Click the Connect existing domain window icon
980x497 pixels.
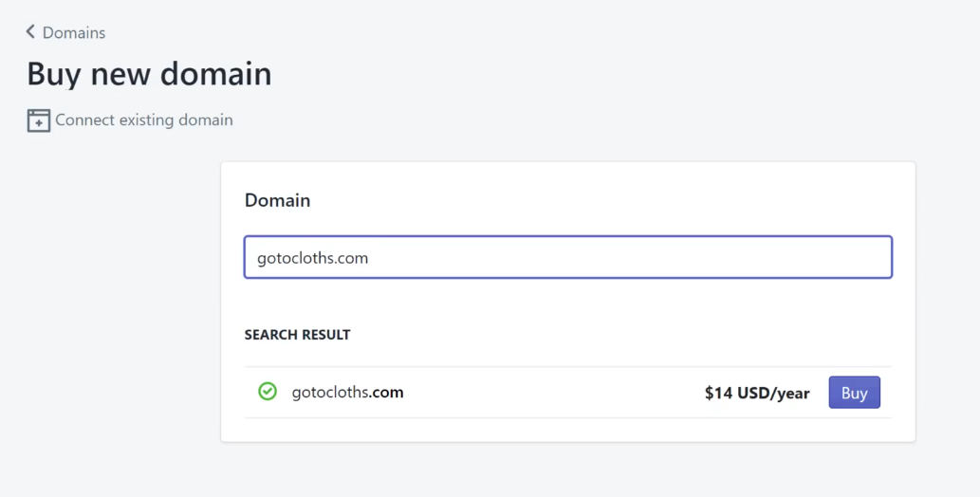pyautogui.click(x=38, y=120)
